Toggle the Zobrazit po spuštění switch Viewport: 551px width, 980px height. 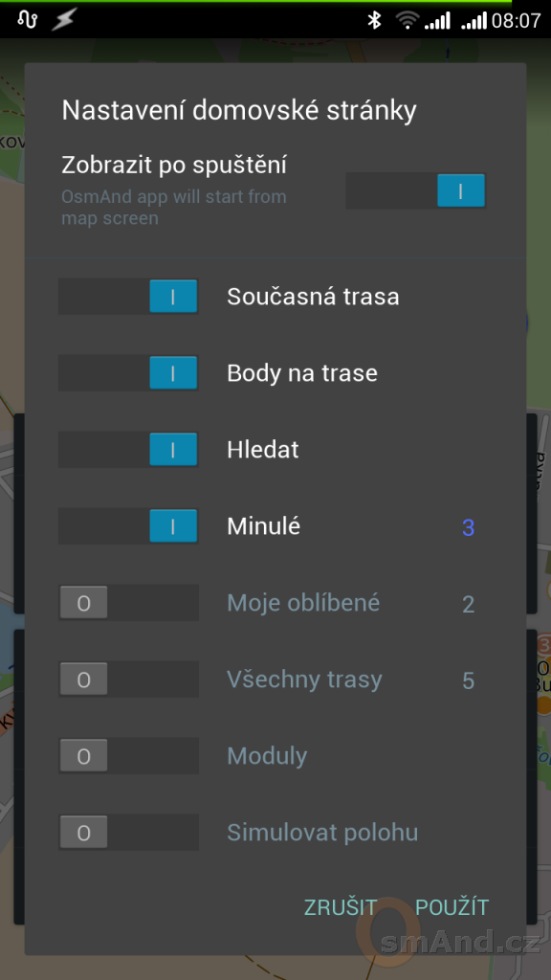415,190
